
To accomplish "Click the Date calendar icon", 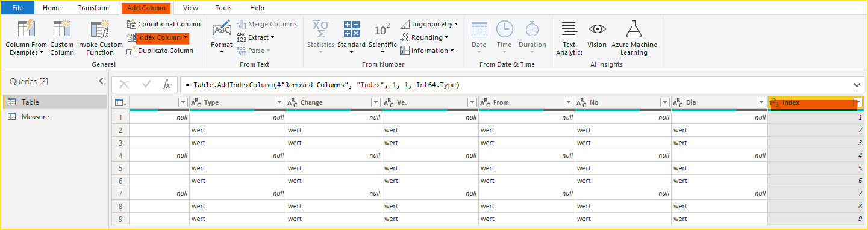I will pyautogui.click(x=479, y=29).
